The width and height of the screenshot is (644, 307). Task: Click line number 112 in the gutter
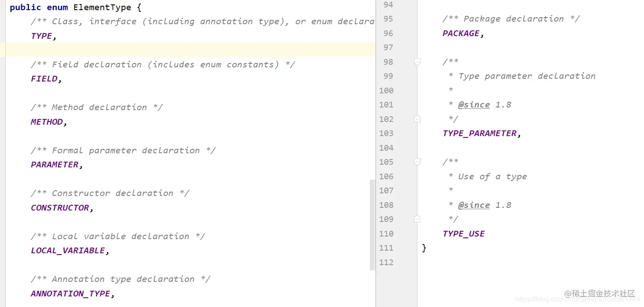pos(386,263)
